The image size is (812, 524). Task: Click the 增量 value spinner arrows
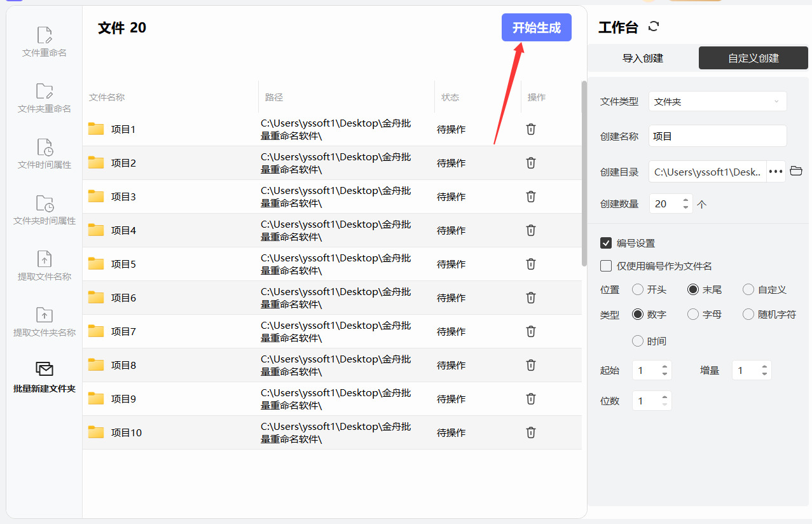[765, 370]
